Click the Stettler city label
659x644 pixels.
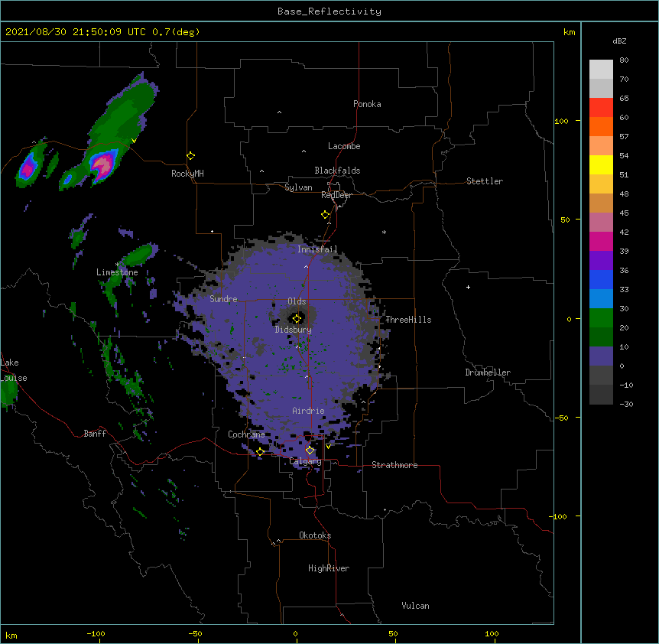tap(484, 181)
